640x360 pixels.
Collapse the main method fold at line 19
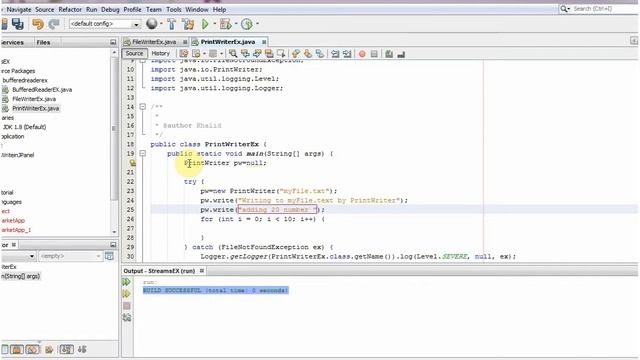click(x=142, y=154)
